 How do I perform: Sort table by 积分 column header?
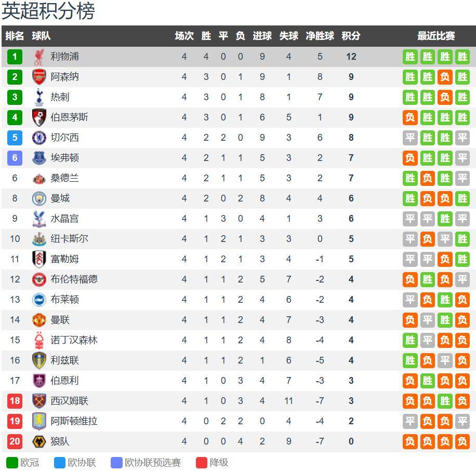(x=351, y=36)
